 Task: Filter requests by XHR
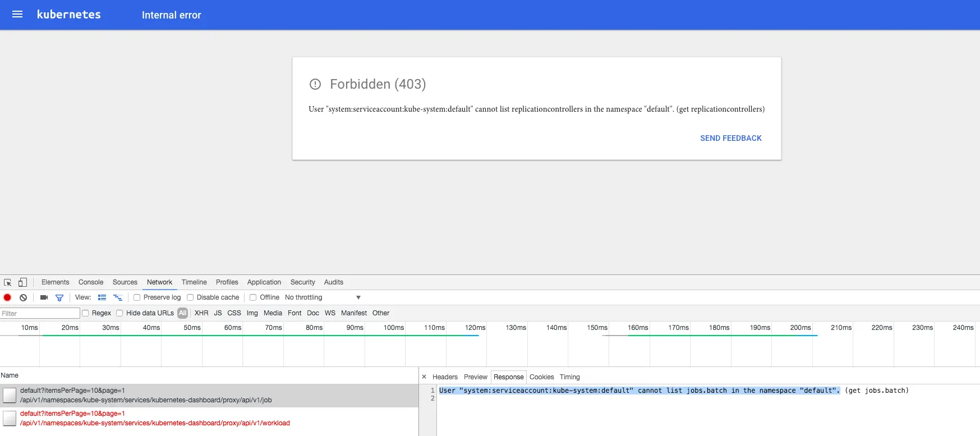click(x=201, y=313)
